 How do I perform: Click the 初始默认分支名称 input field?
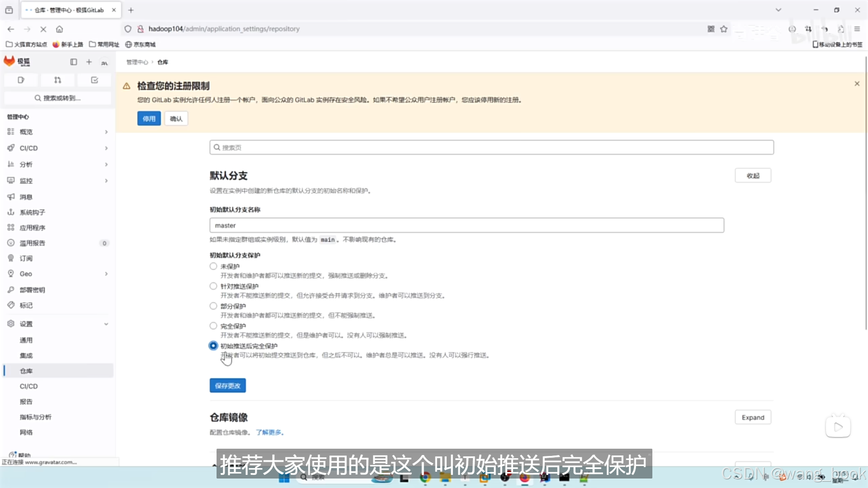coord(466,225)
